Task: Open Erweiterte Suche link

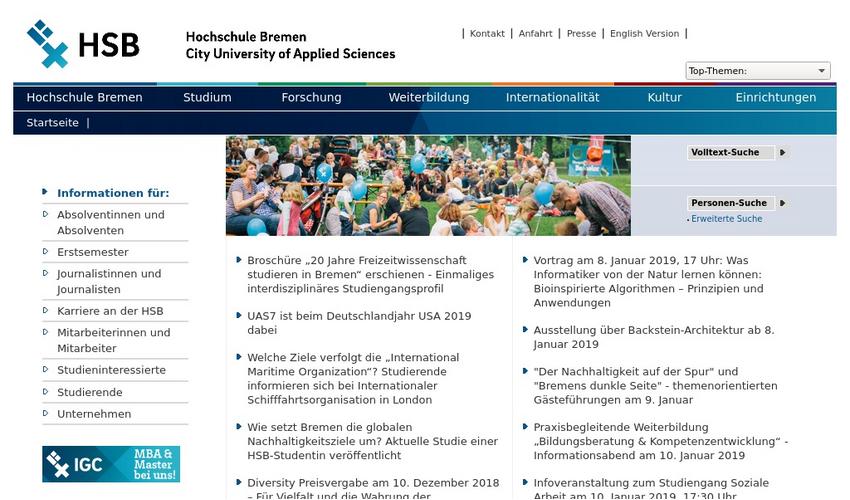Action: coord(726,219)
